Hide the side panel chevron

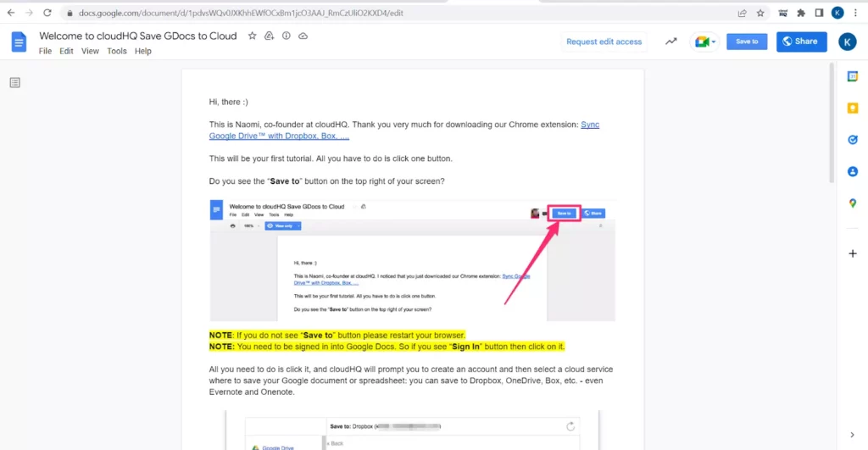(853, 435)
